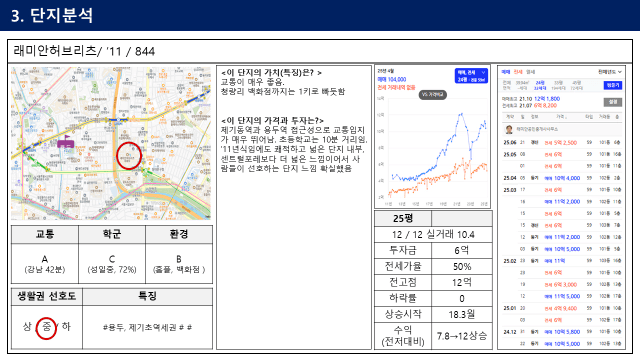Click the red 전세 거래내역 없음 chart label
Viewport: 640px width, 360px height.
(x=396, y=87)
